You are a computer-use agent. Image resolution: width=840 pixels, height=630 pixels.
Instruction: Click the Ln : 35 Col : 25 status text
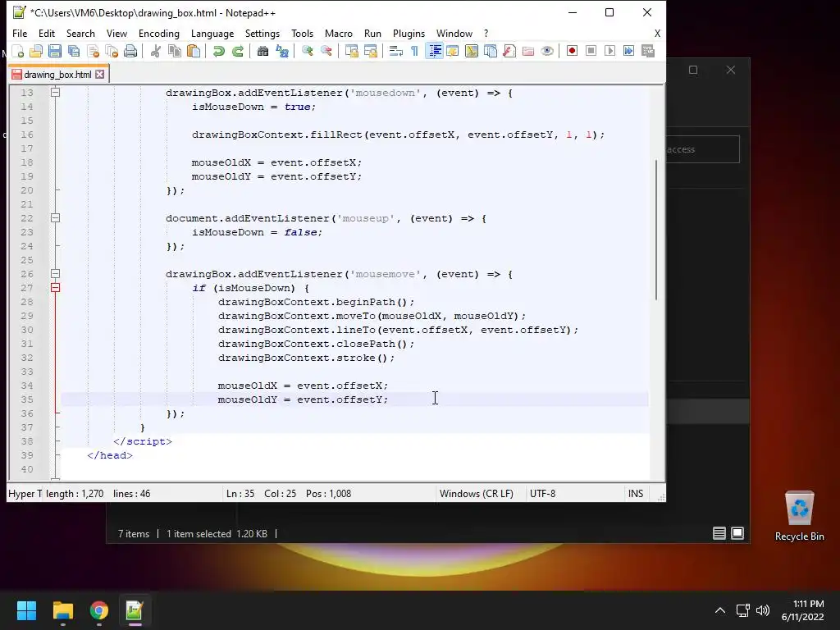(x=261, y=493)
